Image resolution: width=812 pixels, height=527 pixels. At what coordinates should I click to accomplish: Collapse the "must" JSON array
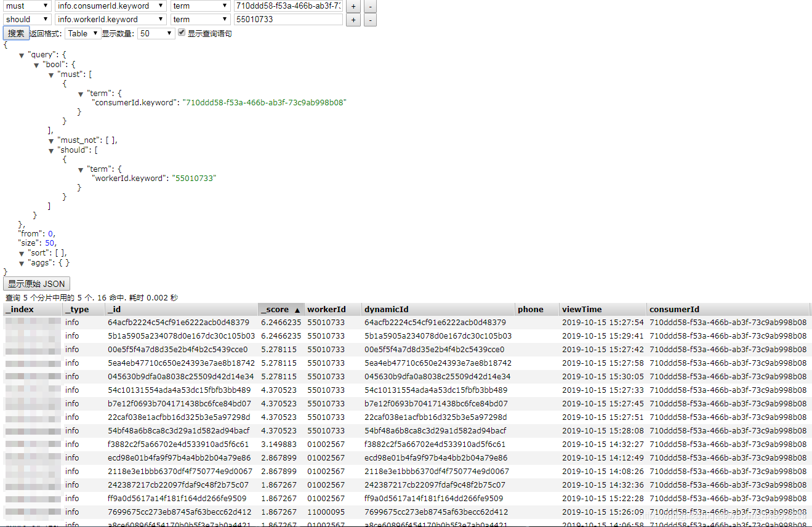coord(52,74)
